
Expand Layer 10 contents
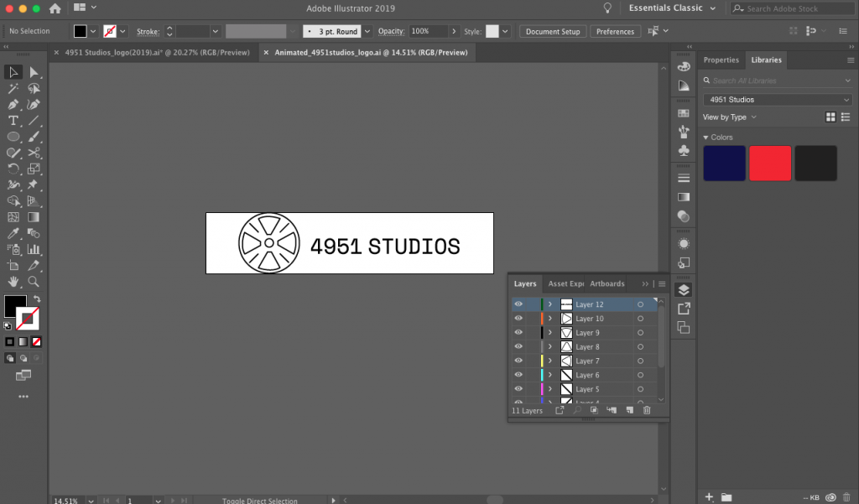pyautogui.click(x=550, y=319)
